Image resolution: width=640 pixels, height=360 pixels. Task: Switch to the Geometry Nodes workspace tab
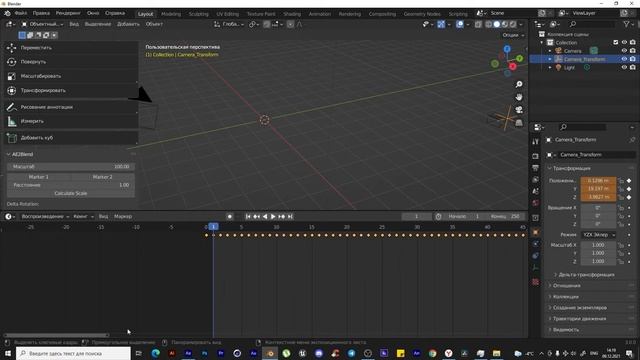(422, 14)
